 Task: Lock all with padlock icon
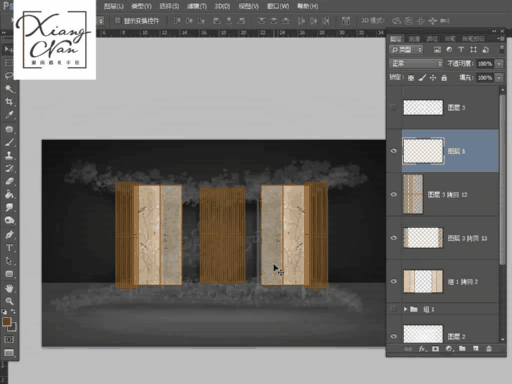(444, 78)
